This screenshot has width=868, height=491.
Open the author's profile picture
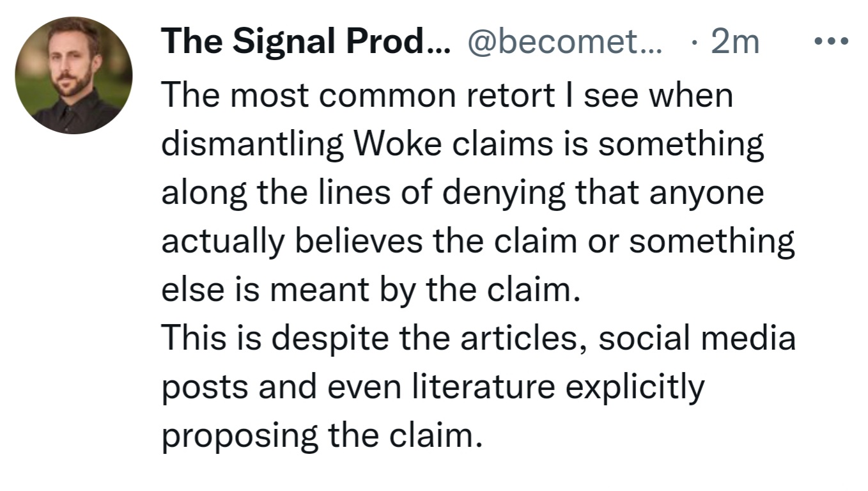[74, 75]
